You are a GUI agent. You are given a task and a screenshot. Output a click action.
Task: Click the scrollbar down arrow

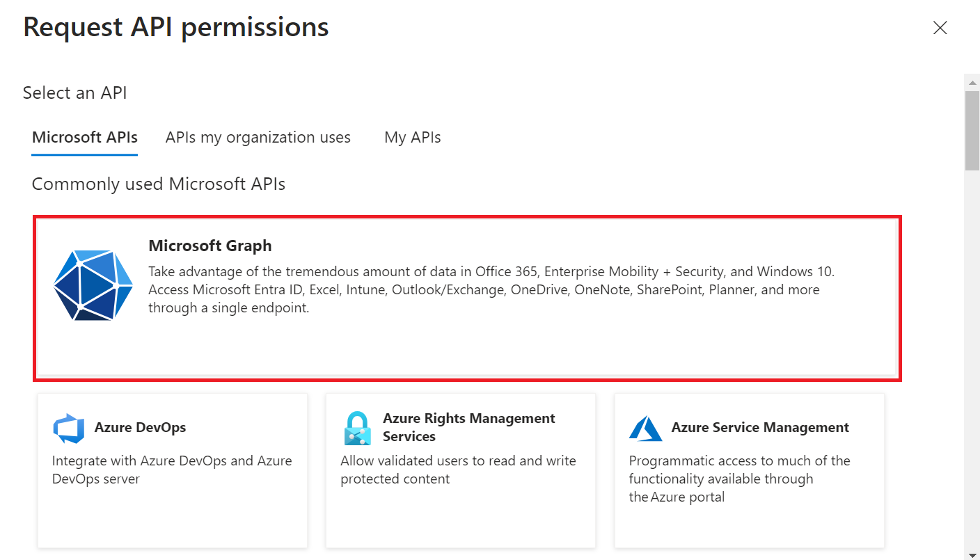pos(972,552)
